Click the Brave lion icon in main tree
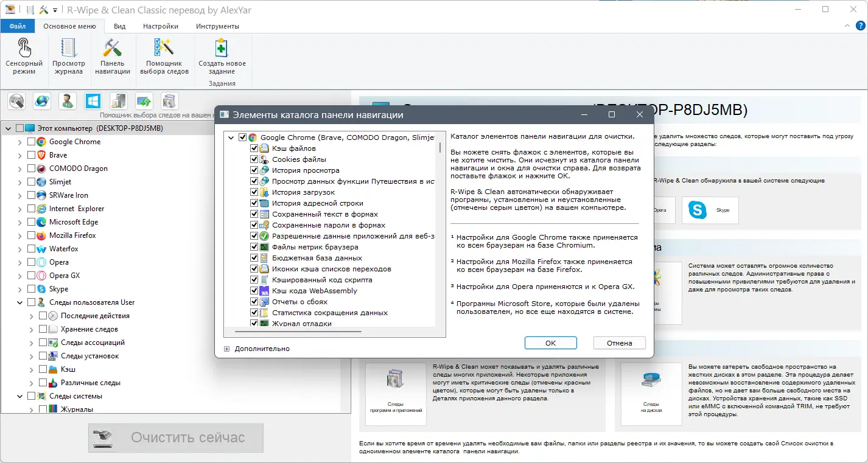868x463 pixels. [41, 155]
